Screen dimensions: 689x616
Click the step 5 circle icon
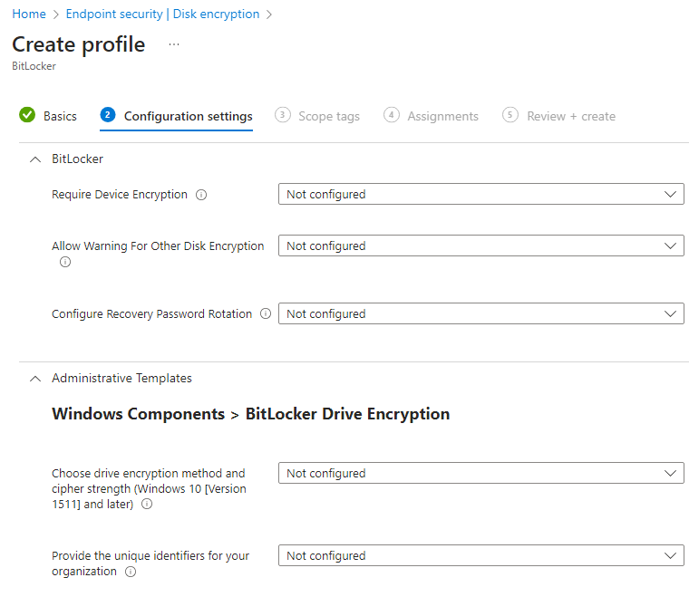coord(509,115)
